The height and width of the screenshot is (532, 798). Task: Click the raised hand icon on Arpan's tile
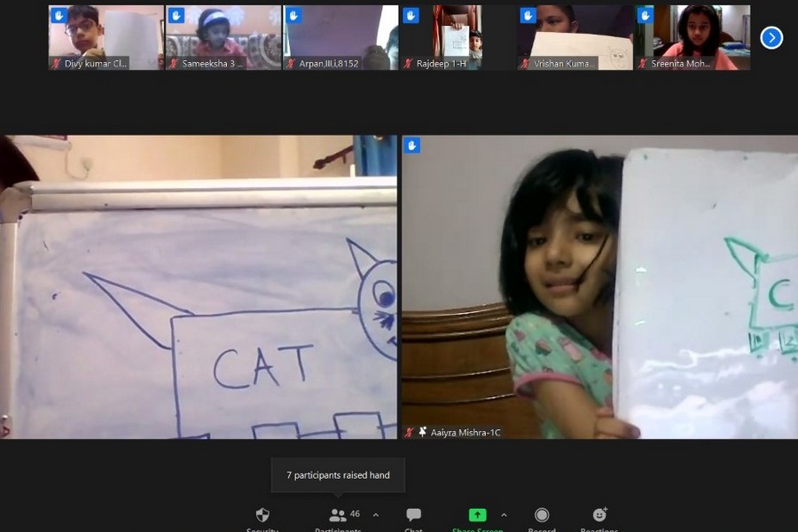pyautogui.click(x=293, y=15)
